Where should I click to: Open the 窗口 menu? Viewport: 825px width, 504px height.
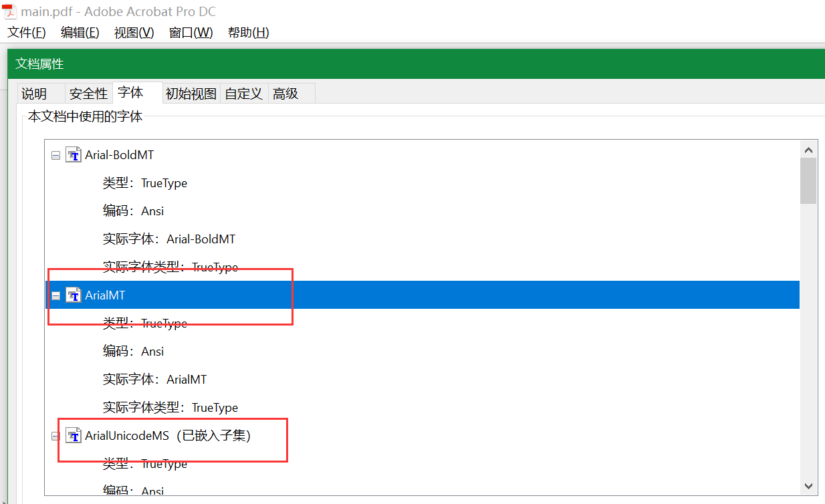coord(191,32)
